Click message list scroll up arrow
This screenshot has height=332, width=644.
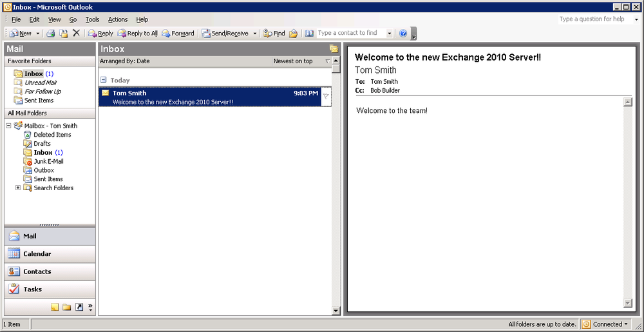pos(336,61)
